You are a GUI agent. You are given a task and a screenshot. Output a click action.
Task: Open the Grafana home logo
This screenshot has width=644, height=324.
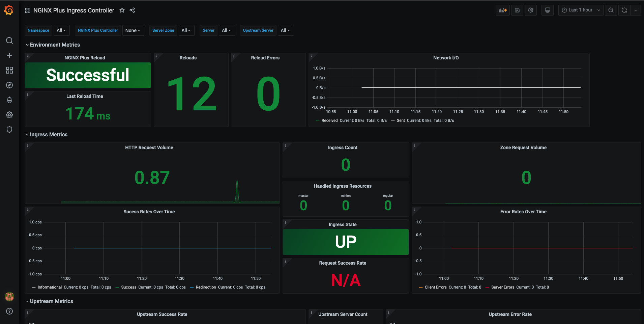9,10
